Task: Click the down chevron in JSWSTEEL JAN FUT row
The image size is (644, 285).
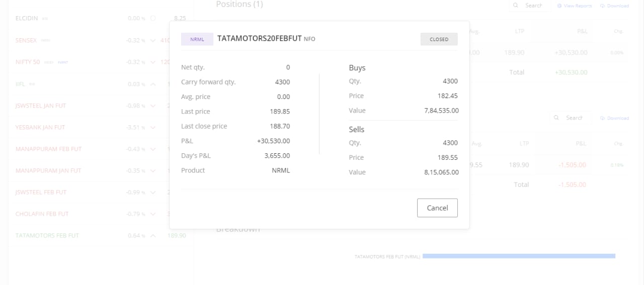Action: 153,106
